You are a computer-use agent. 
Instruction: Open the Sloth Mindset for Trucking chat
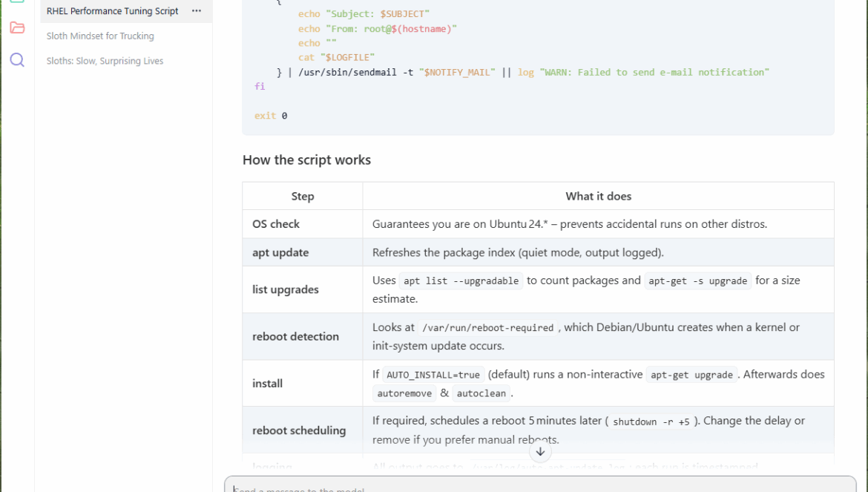pos(100,36)
